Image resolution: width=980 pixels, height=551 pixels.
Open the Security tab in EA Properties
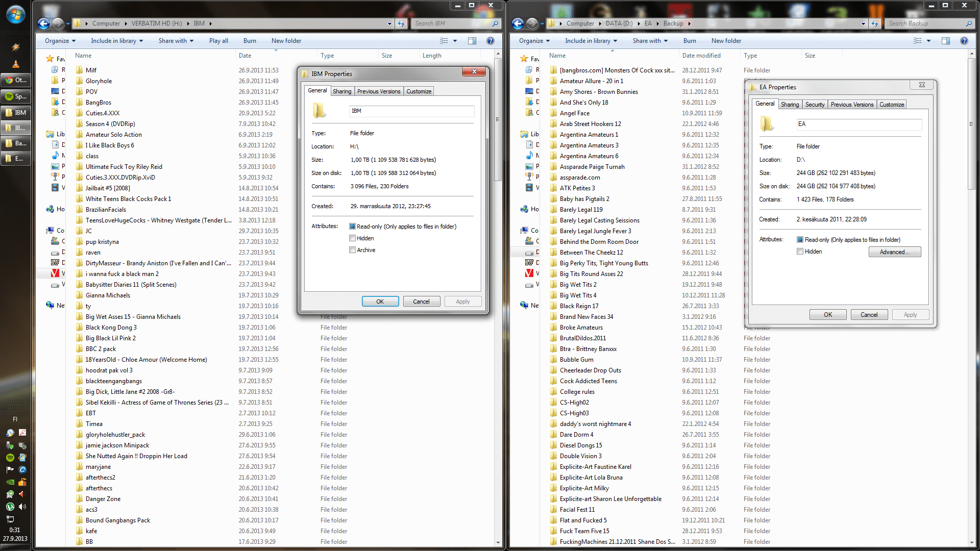[x=815, y=105]
